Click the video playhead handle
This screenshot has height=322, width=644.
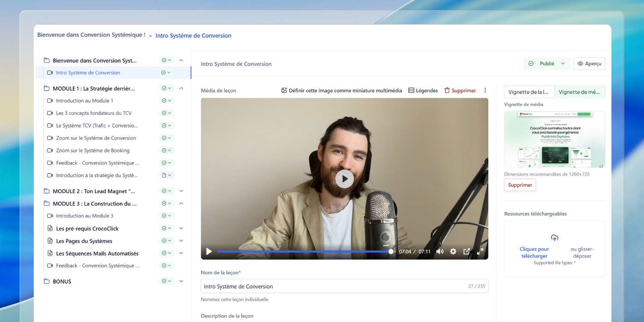coord(391,252)
